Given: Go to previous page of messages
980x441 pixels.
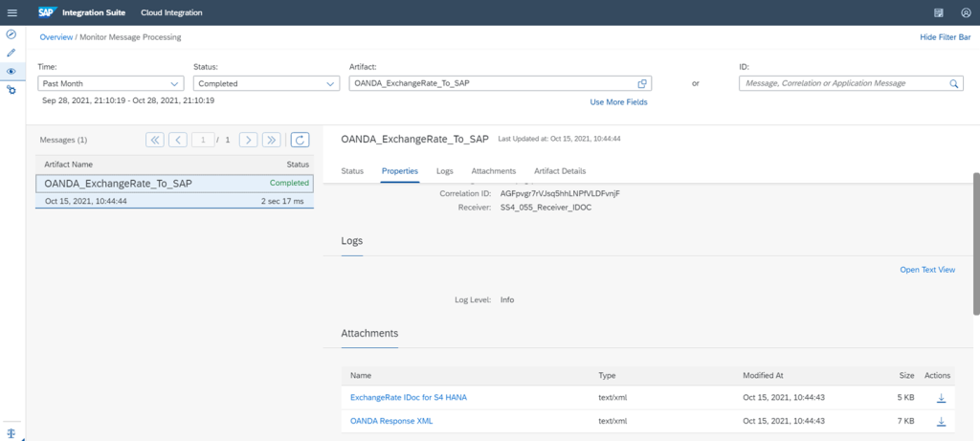Looking at the screenshot, I should pos(178,140).
